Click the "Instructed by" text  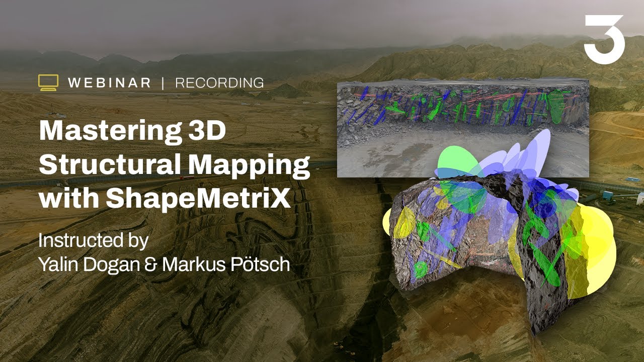[x=93, y=240]
